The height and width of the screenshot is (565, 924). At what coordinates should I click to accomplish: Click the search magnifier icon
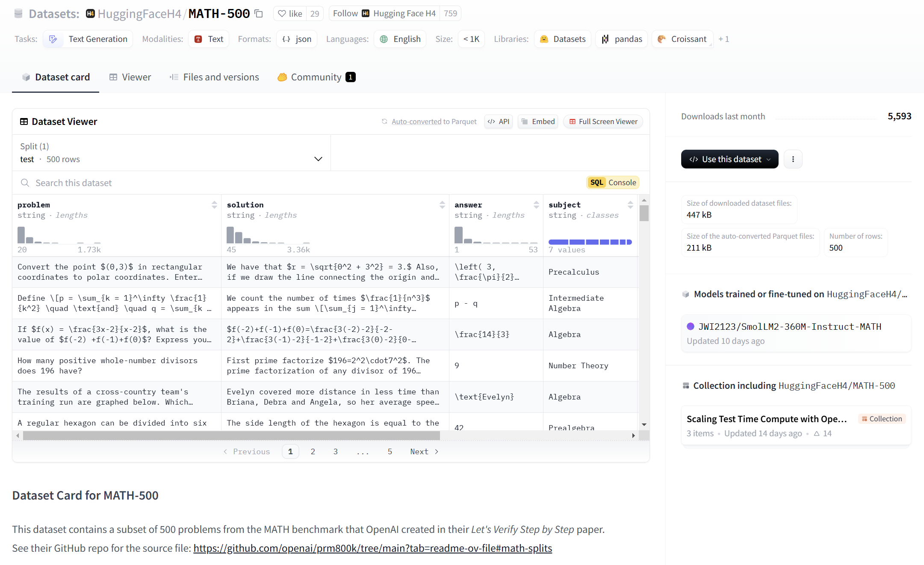[x=25, y=183]
